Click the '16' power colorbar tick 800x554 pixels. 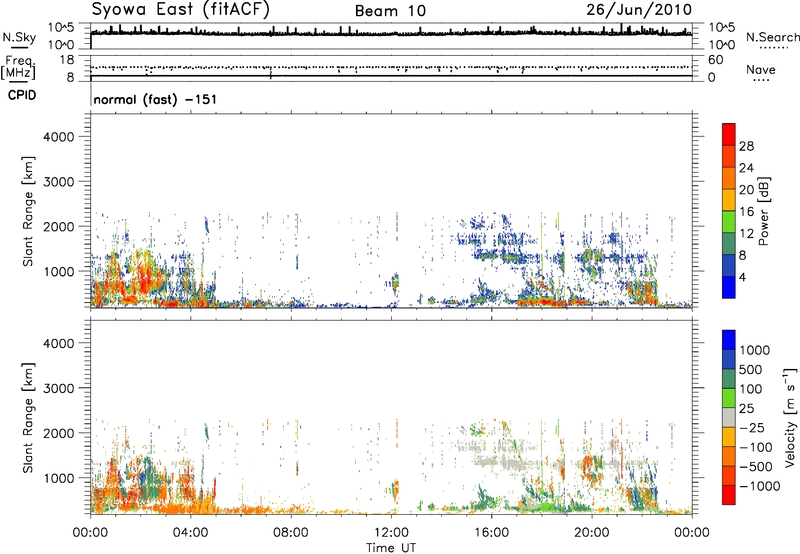[746, 212]
